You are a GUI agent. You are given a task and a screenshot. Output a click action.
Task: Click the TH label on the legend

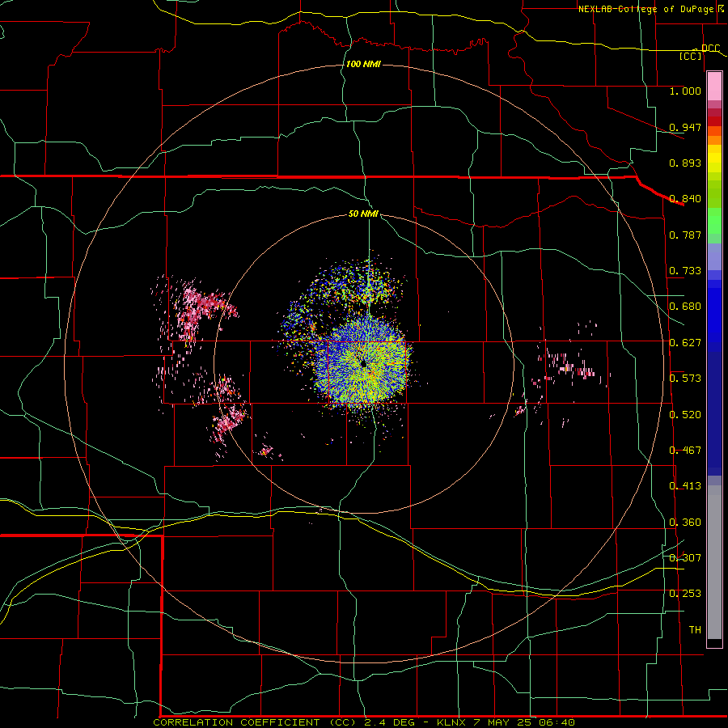tap(695, 630)
